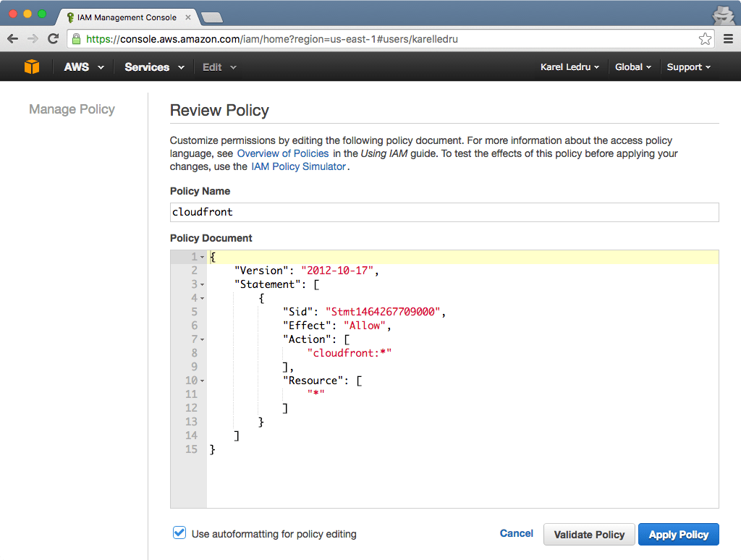This screenshot has width=741, height=560.
Task: Open the Support dropdown
Action: pos(687,67)
